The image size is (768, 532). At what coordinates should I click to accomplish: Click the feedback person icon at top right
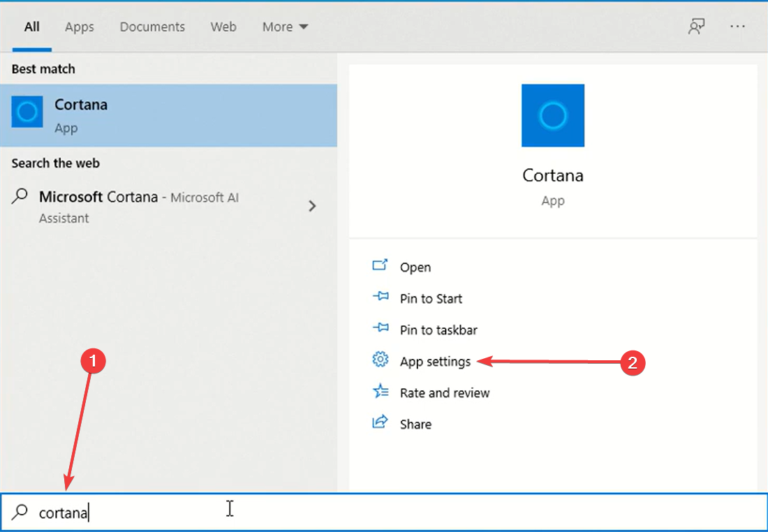pyautogui.click(x=696, y=27)
